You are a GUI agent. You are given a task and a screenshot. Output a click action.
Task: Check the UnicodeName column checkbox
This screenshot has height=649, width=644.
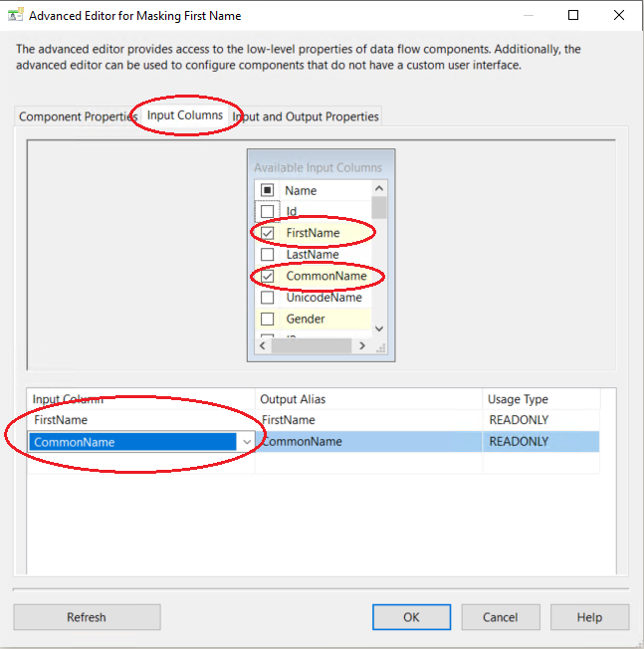pyautogui.click(x=267, y=298)
